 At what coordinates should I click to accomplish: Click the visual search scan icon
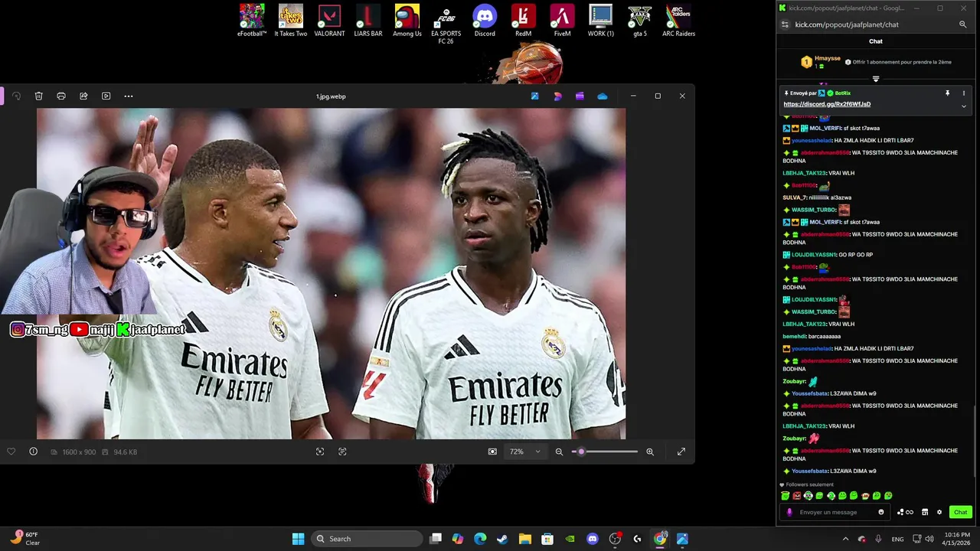(x=320, y=452)
